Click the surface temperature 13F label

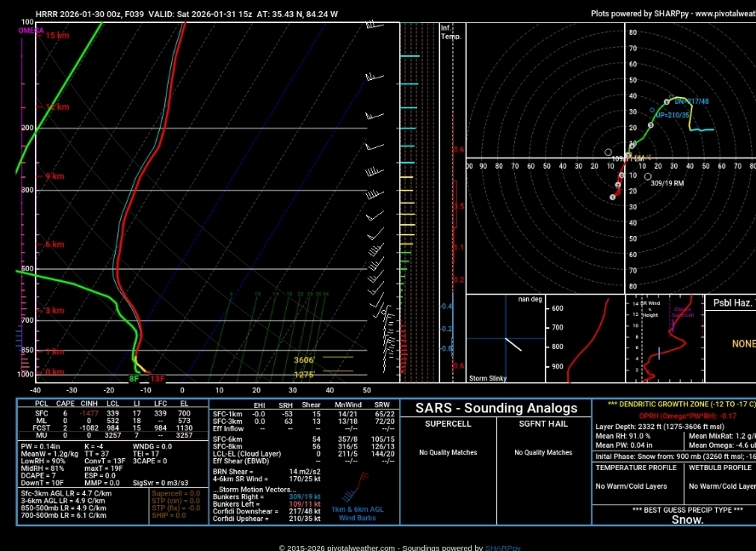coord(157,379)
